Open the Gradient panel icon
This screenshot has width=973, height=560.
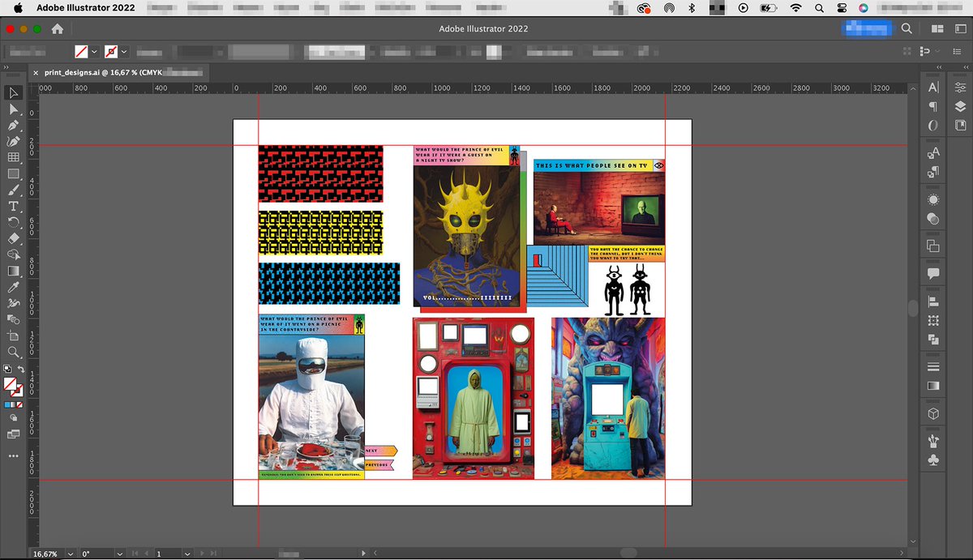point(933,386)
